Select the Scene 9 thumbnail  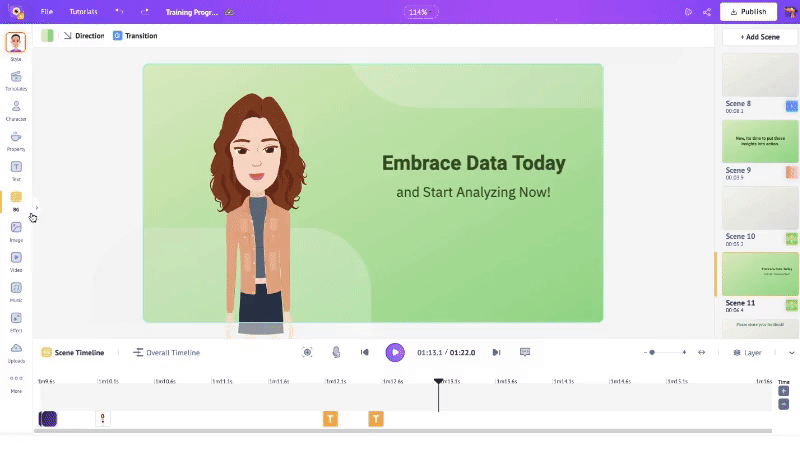pos(760,142)
